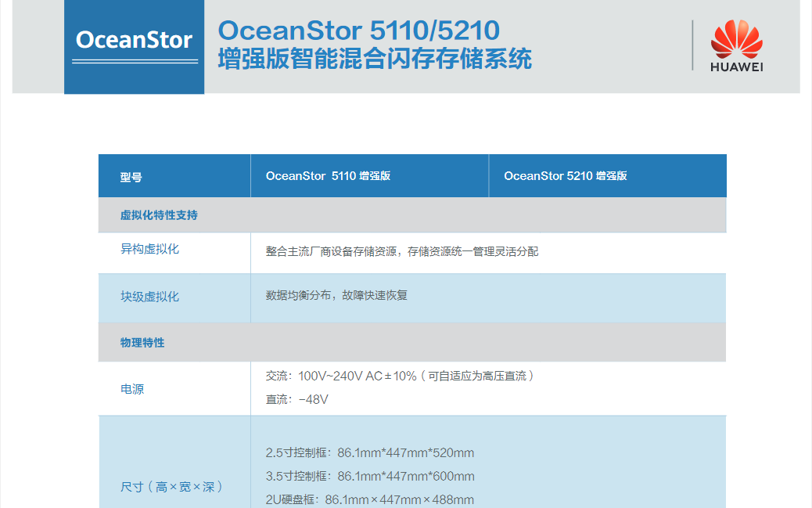This screenshot has width=812, height=508.
Task: Click the 物理特性 section header
Action: (142, 343)
